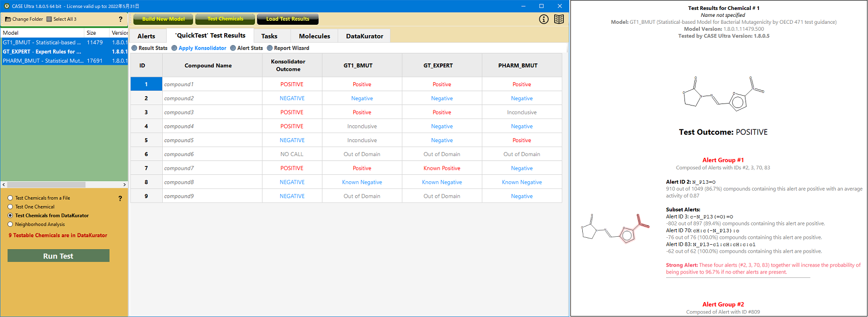Click the GT_EXPERT results column header
Screen dimensions: 868x317
(x=442, y=65)
